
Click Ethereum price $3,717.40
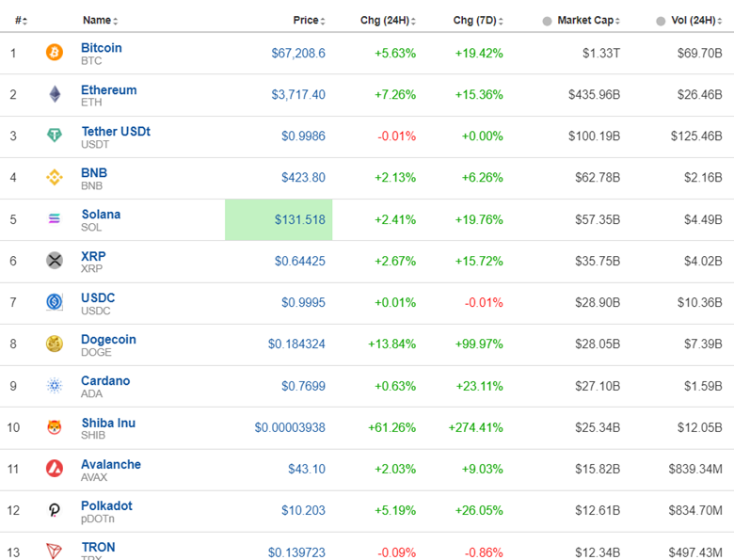298,94
